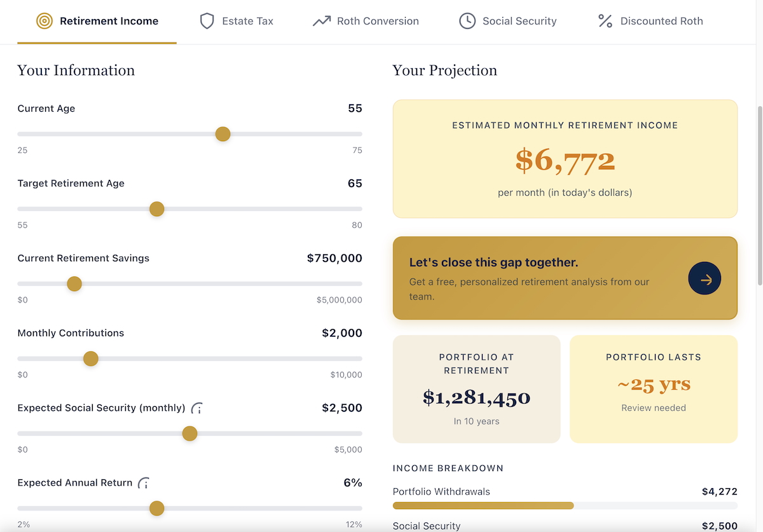
Task: Click the Your Information heading
Action: [x=76, y=71]
